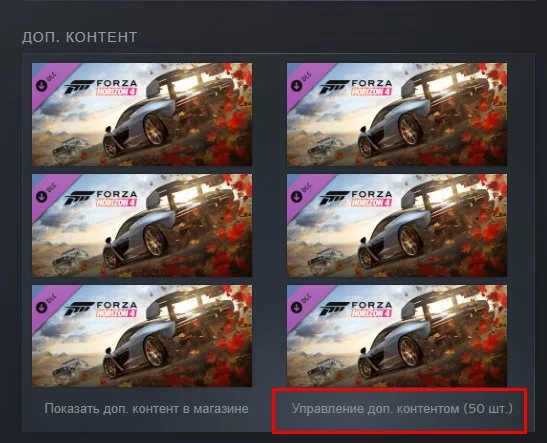Click Horizon 4 pink badge on middle-left thumbnail
This screenshot has height=443, width=547.
tap(117, 202)
